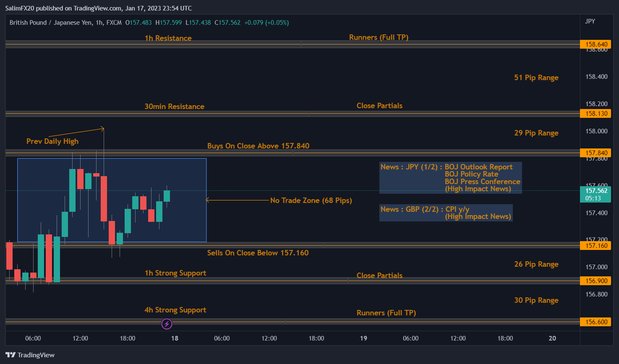Select 'No Trade Zone (68 Pips)' label
The image size is (619, 364).
pyautogui.click(x=311, y=200)
